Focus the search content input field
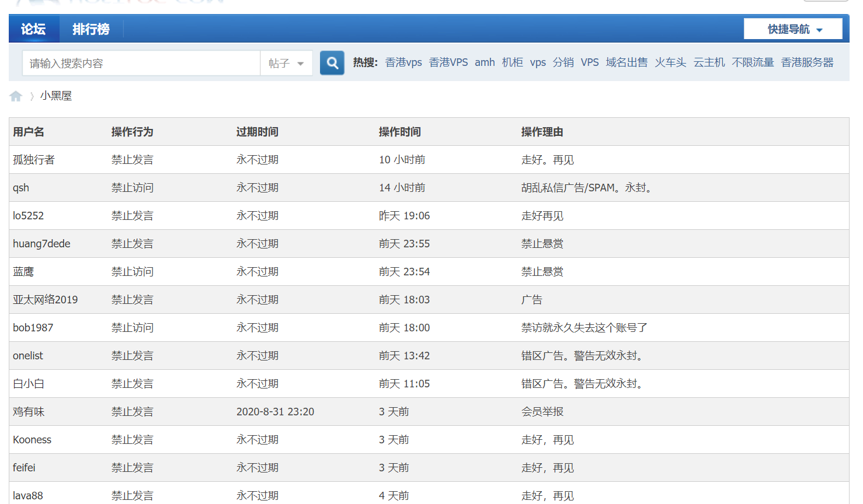 141,63
